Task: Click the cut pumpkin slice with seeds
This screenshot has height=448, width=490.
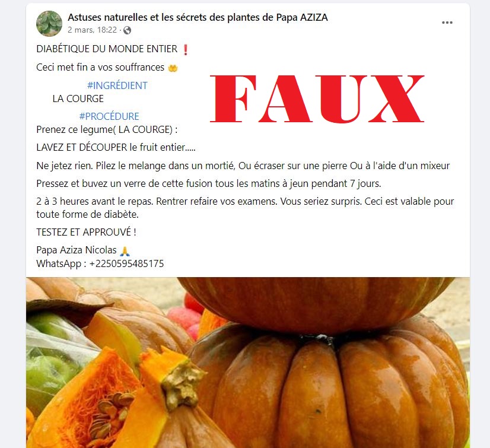Action: click(97, 406)
